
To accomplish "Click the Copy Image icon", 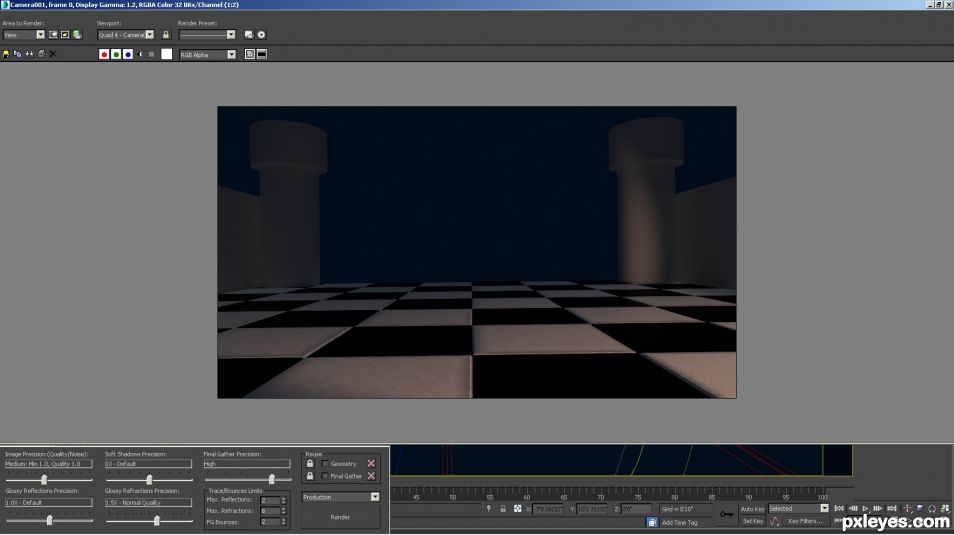I will coord(18,54).
